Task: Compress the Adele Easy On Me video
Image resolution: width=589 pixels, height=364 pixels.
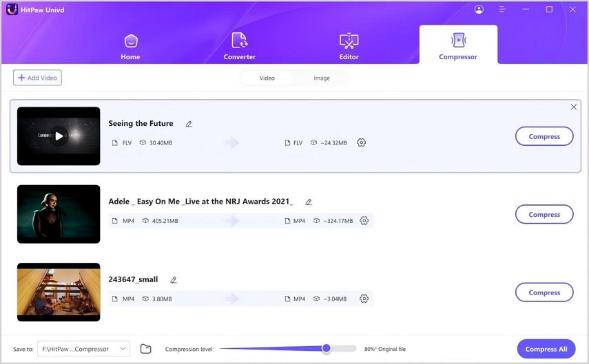Action: (544, 214)
